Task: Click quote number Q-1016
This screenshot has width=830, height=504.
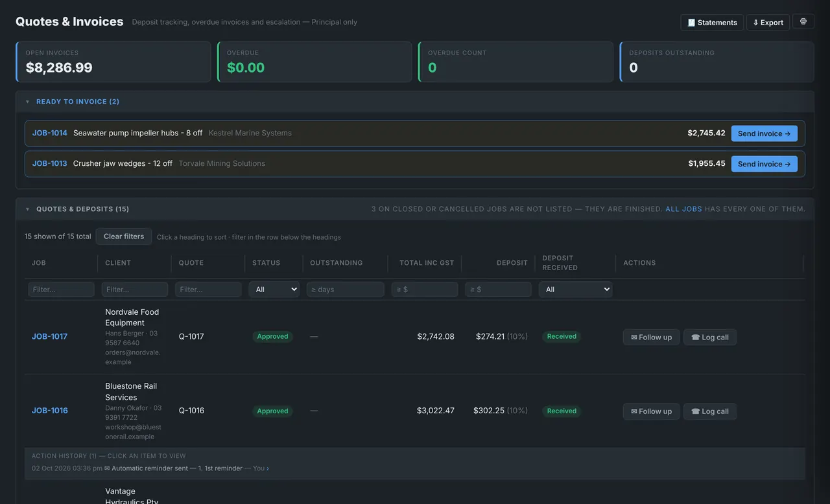Action: click(x=191, y=411)
